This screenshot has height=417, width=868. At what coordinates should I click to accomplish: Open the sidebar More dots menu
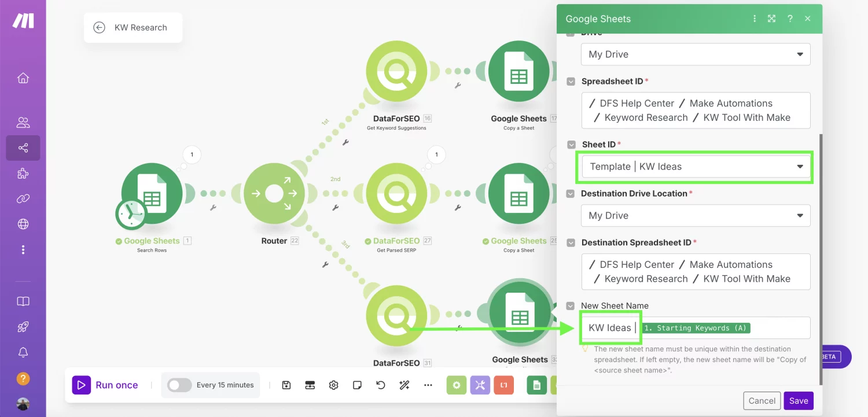pyautogui.click(x=23, y=250)
